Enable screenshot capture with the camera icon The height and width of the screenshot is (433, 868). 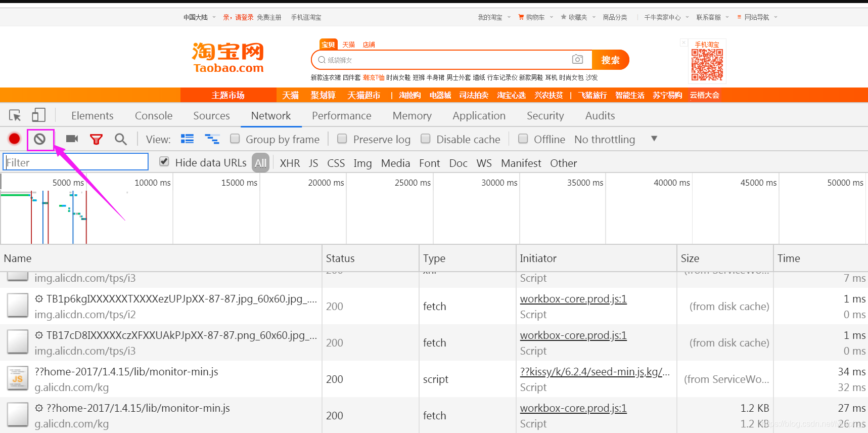(x=72, y=139)
